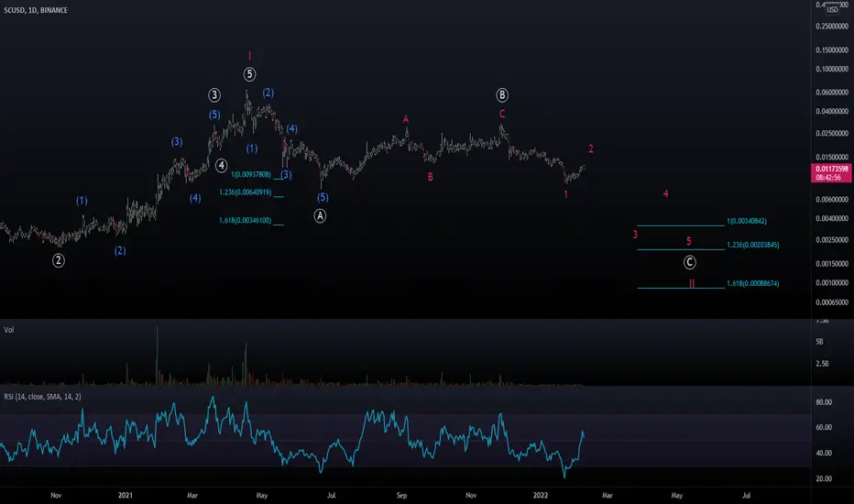Select Fibonacci label 1(0.00340842)

coord(747,221)
